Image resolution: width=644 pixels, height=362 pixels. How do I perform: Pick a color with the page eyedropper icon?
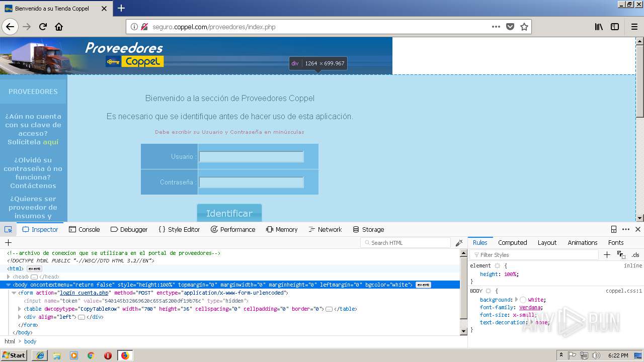(x=459, y=243)
